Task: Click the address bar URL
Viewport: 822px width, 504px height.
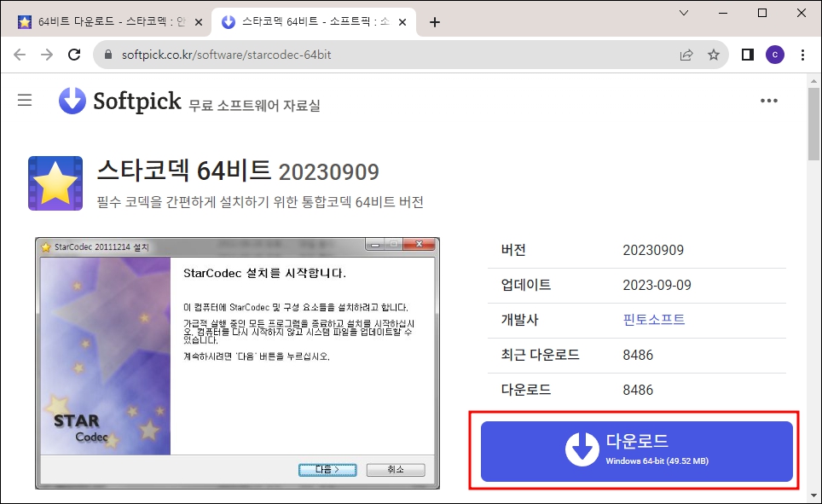Action: (227, 55)
